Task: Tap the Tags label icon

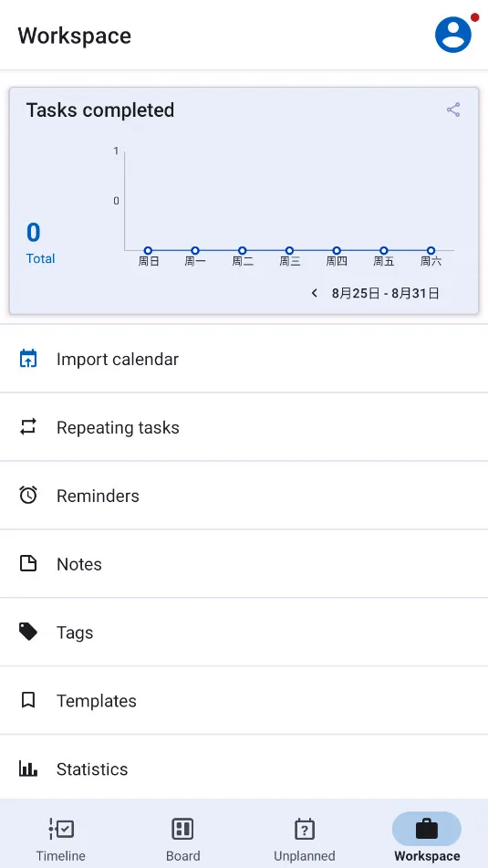Action: click(28, 632)
